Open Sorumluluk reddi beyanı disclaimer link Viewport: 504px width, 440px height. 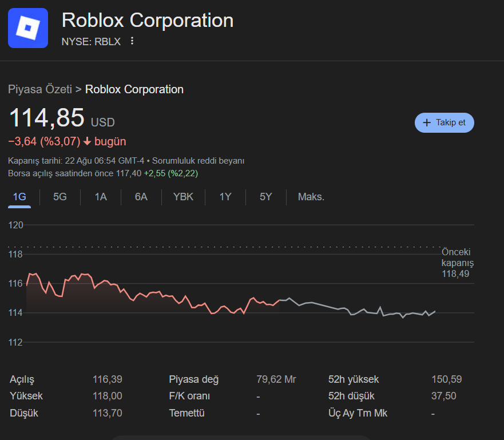198,161
